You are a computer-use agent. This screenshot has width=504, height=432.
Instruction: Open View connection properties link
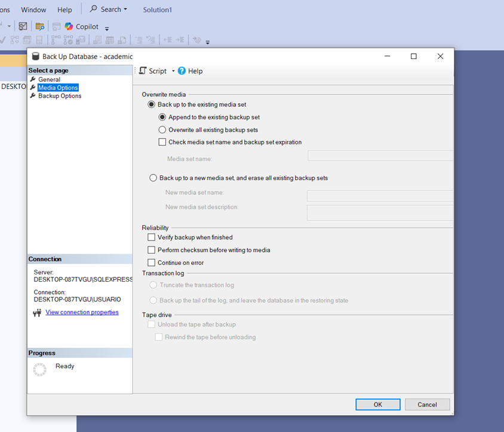click(x=82, y=312)
